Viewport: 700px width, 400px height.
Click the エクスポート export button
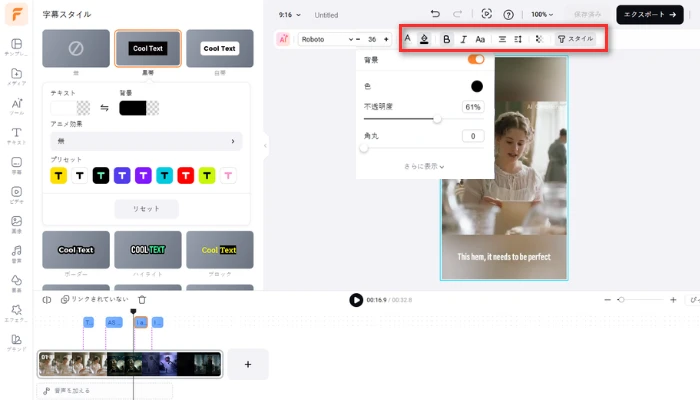(x=649, y=14)
